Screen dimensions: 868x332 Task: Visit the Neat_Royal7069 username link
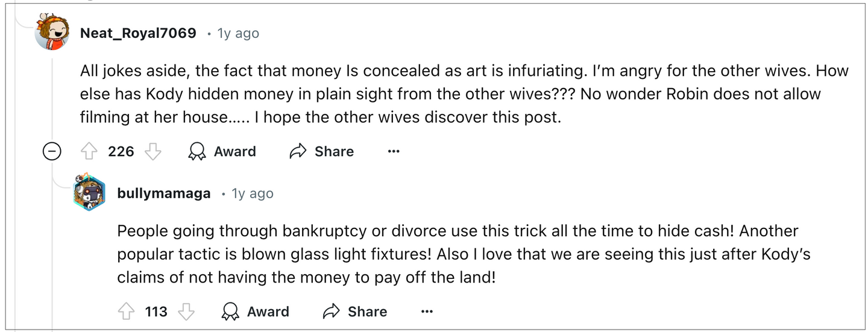coord(138,33)
